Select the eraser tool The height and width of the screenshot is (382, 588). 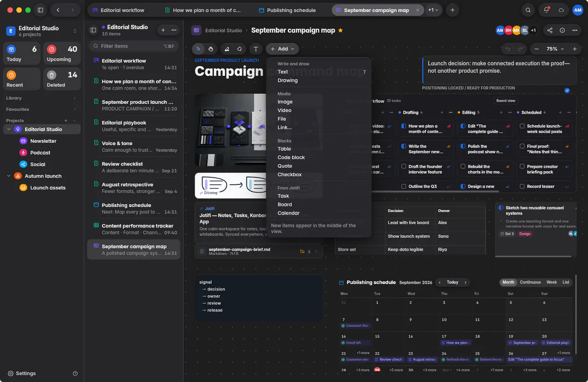239,49
